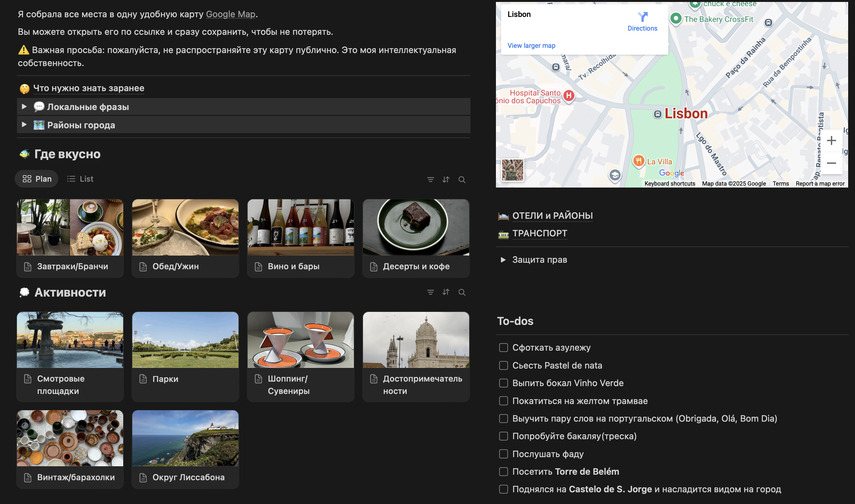Screen dimensions: 855x504
Task: Click the filter icon in Активности section
Action: (x=430, y=292)
